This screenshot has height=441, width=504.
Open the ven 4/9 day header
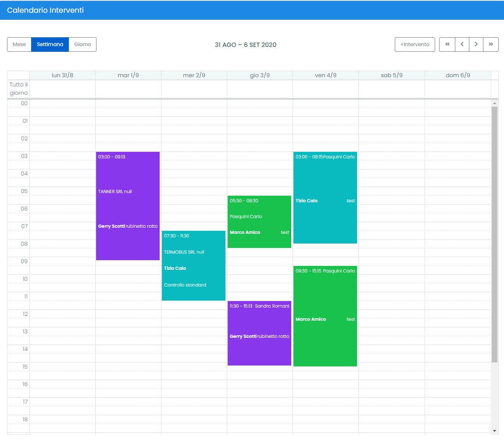325,75
